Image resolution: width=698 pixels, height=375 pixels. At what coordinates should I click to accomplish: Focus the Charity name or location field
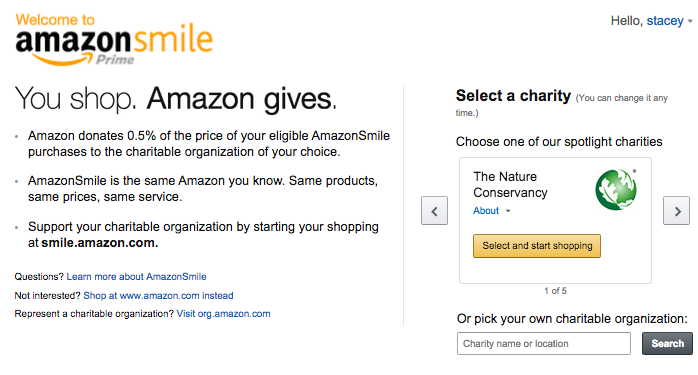[x=544, y=343]
